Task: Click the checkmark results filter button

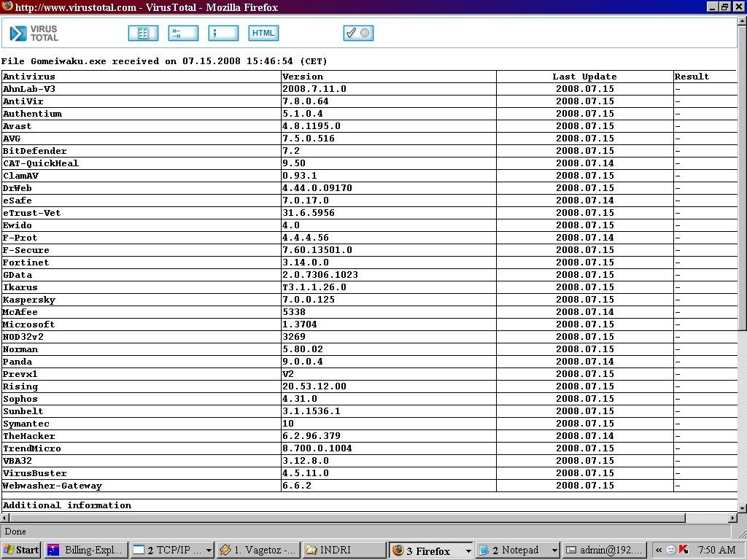Action: coord(357,33)
